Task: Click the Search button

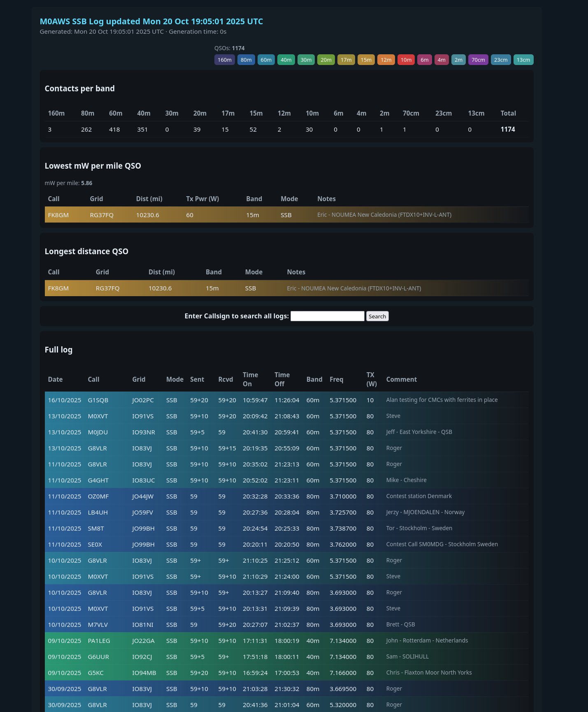Action: pyautogui.click(x=377, y=316)
